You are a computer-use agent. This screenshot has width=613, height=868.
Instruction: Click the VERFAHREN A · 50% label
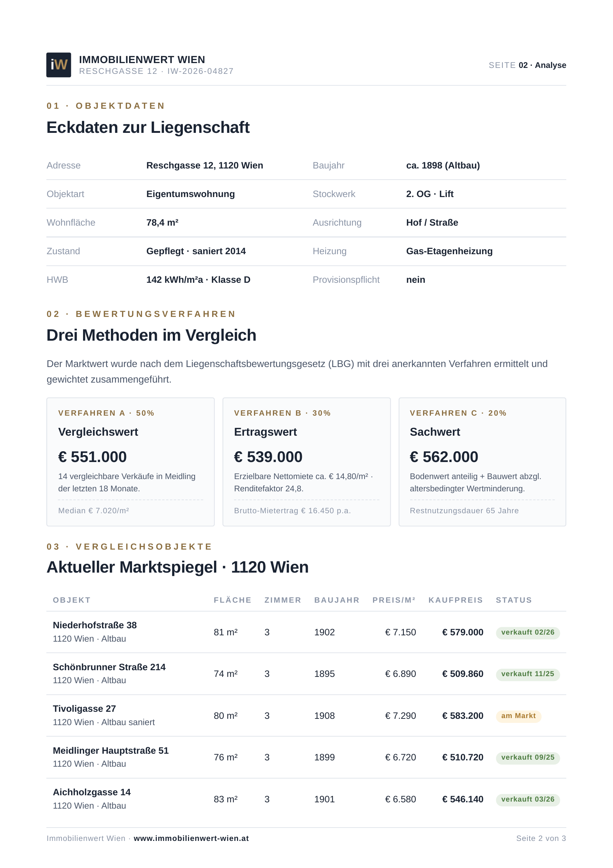point(106,413)
